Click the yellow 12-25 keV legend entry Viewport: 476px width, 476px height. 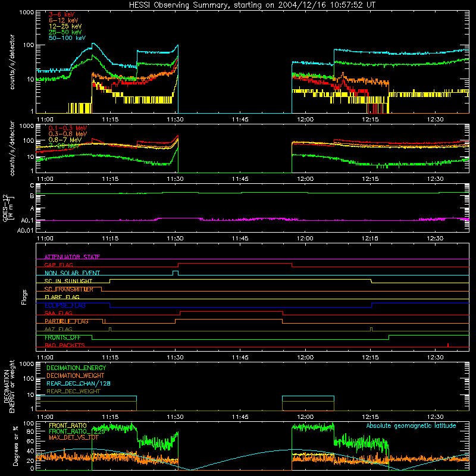[x=65, y=26]
